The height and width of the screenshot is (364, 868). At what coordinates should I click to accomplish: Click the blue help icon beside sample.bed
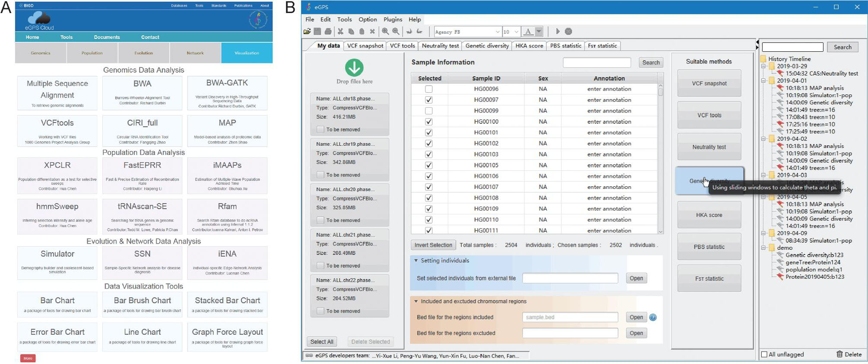[x=653, y=317]
